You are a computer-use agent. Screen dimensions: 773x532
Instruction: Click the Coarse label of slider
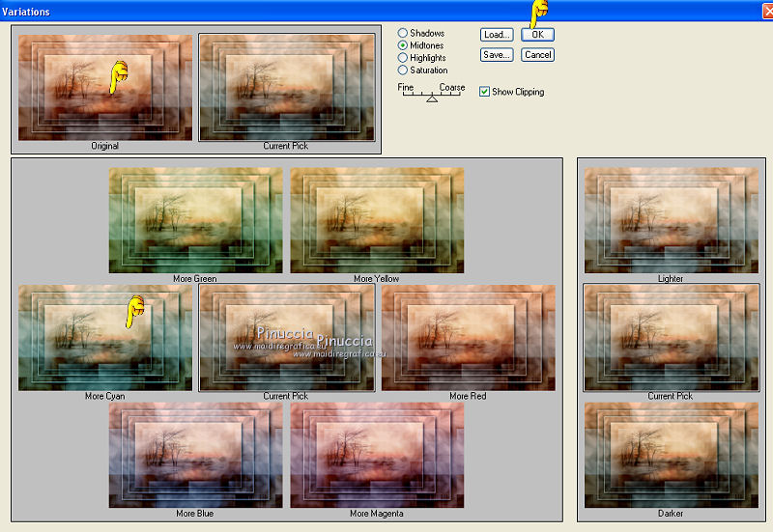[x=451, y=87]
